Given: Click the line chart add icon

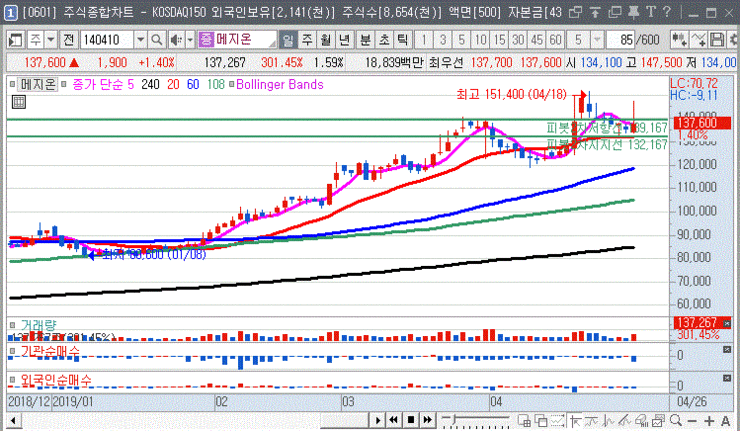Looking at the screenshot, I should click(698, 40).
